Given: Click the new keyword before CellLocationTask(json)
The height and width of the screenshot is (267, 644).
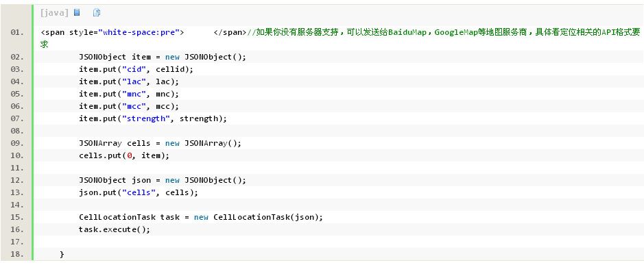Looking at the screenshot, I should pos(201,218).
